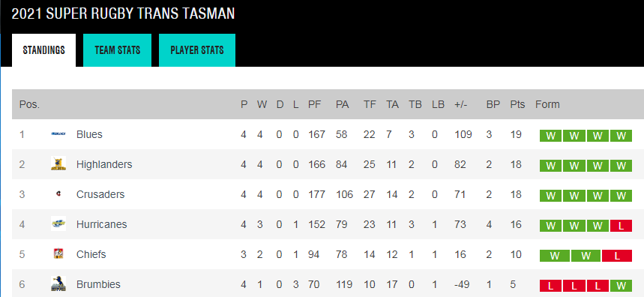Click the Chiefs team logo icon
This screenshot has width=644, height=297.
pyautogui.click(x=58, y=253)
